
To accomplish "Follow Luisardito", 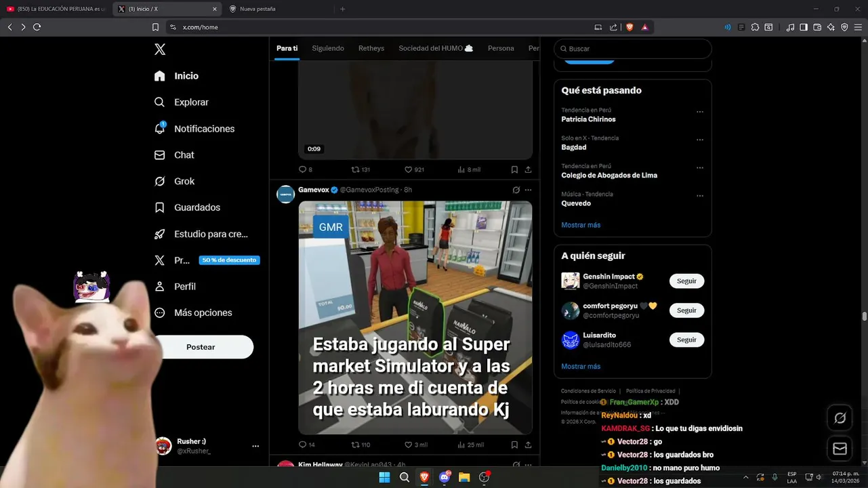I will (686, 340).
